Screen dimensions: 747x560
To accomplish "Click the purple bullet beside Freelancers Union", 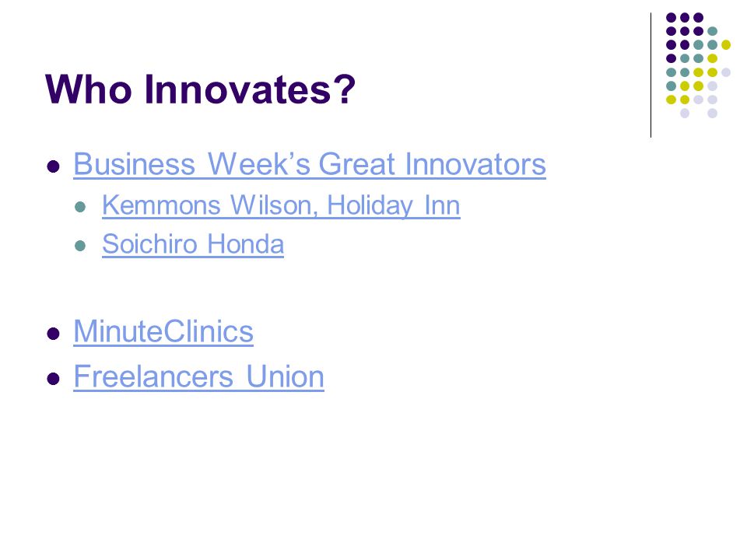I will [54, 379].
